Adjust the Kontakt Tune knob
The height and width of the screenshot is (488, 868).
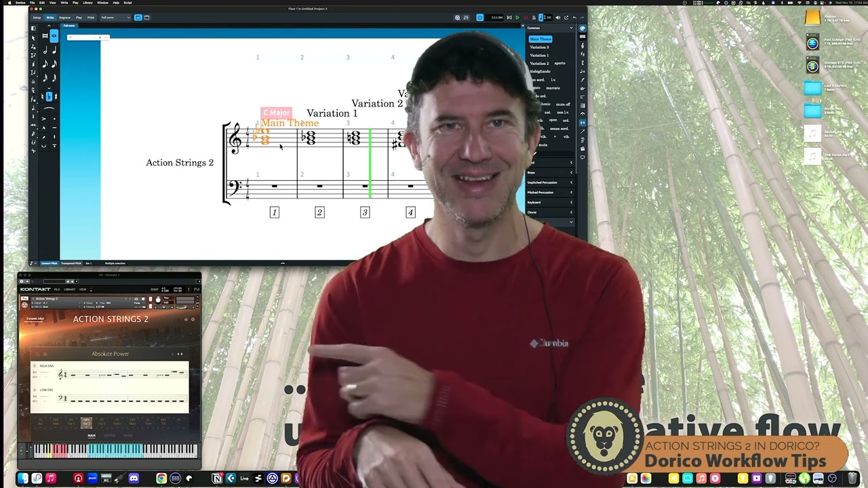(159, 300)
